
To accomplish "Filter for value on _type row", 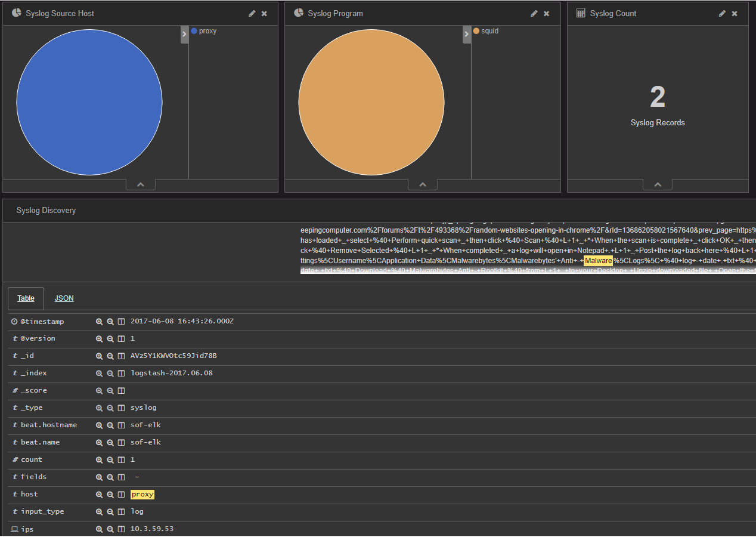I will (100, 408).
